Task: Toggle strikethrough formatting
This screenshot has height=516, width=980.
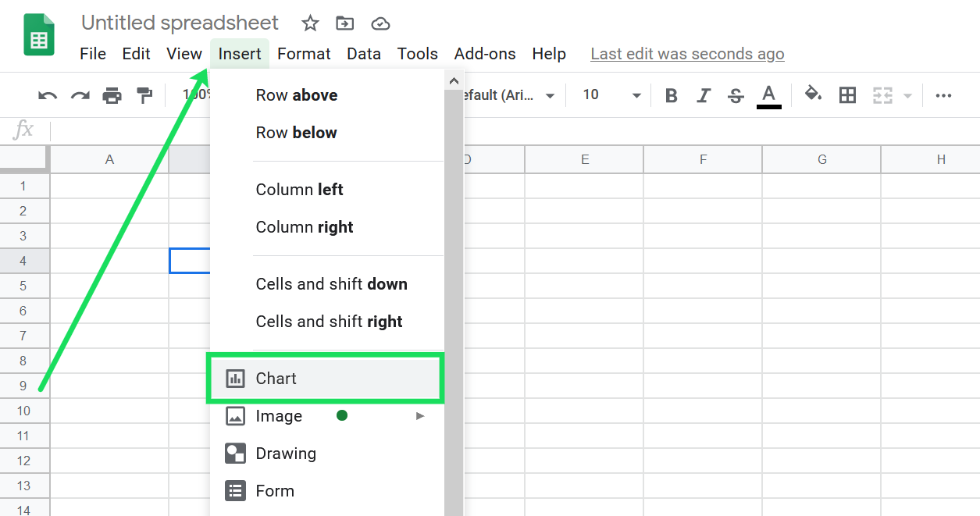Action: [x=736, y=94]
